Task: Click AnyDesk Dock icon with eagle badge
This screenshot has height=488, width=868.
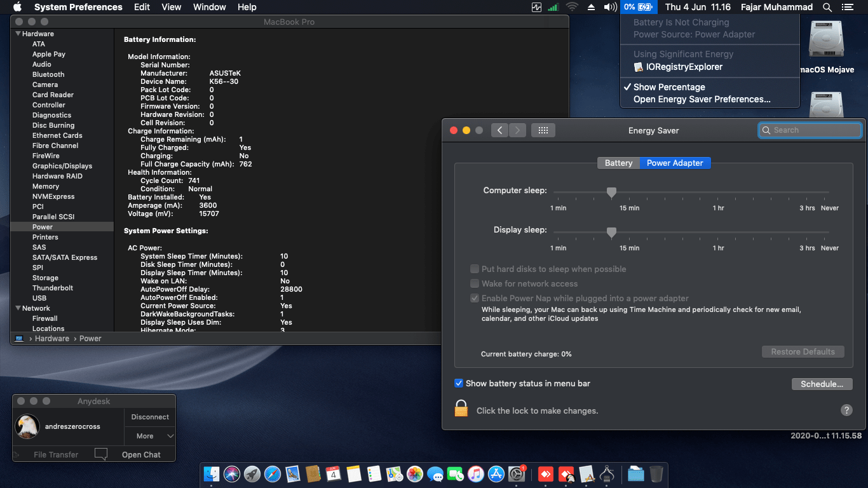Action: pyautogui.click(x=566, y=474)
